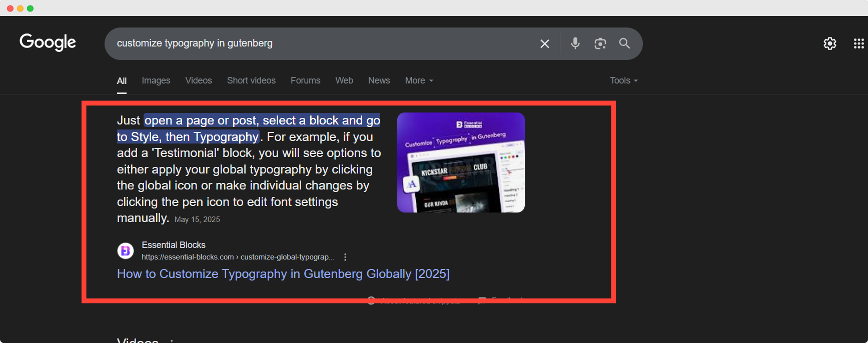The image size is (868, 343).
Task: Open result options three-dot menu
Action: pyautogui.click(x=345, y=257)
